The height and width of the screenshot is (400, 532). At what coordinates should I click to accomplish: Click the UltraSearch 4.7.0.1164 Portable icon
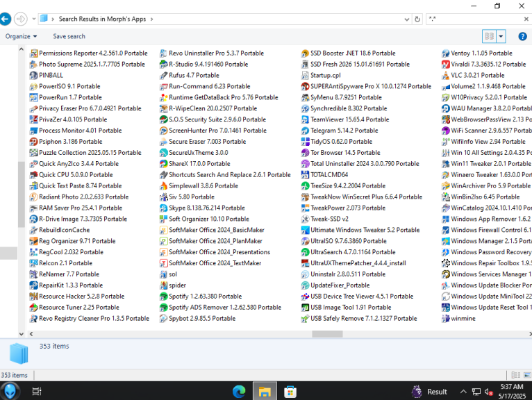305,252
